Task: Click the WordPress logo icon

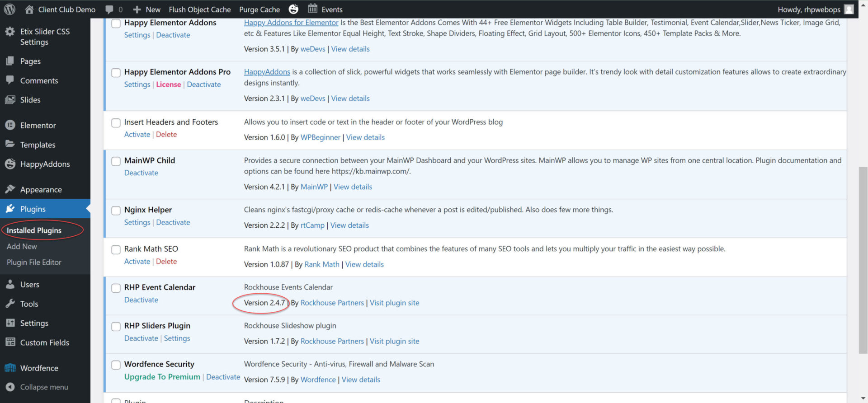Action: point(9,9)
